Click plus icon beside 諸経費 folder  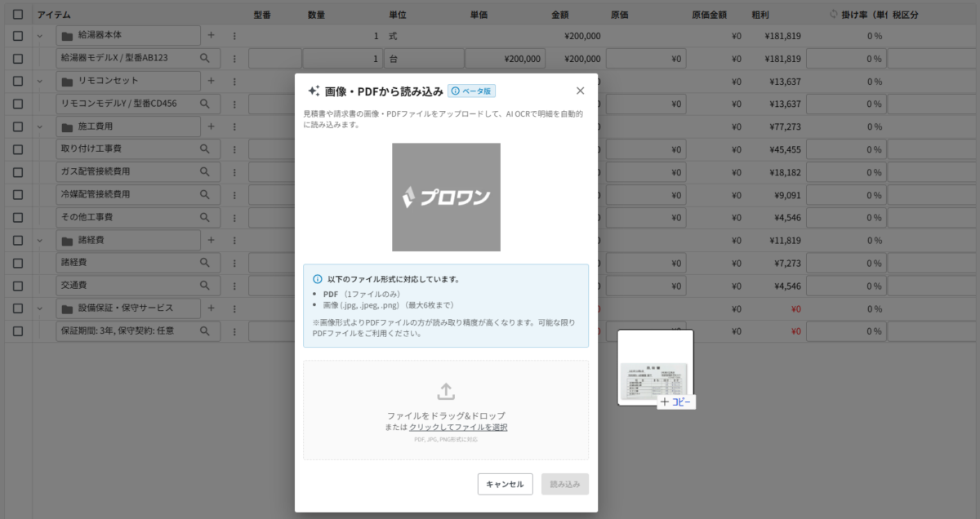pos(211,241)
